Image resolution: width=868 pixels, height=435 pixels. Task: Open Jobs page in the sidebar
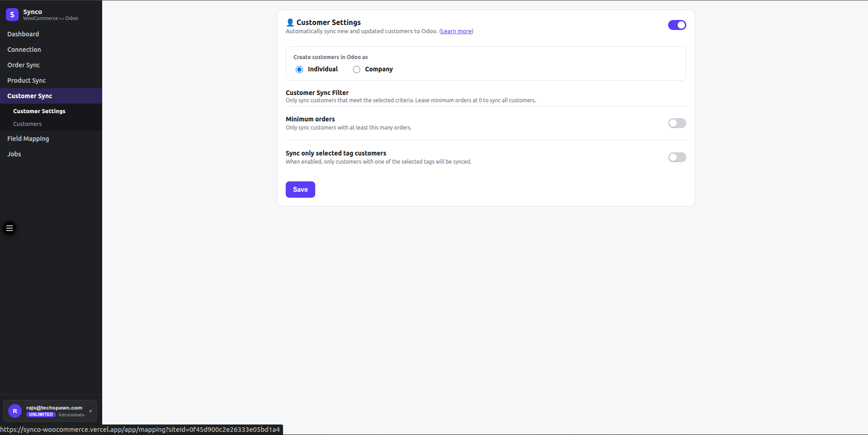point(51,154)
